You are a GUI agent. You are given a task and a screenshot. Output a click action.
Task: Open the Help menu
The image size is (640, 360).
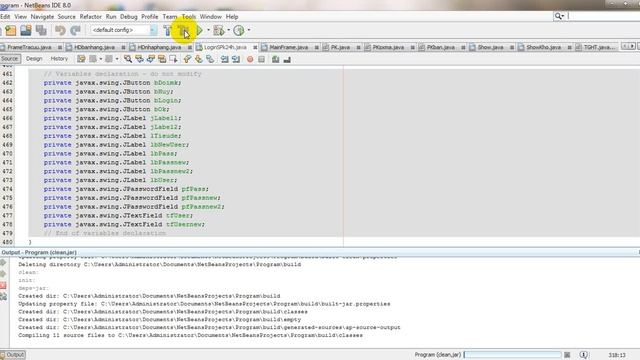coord(232,17)
